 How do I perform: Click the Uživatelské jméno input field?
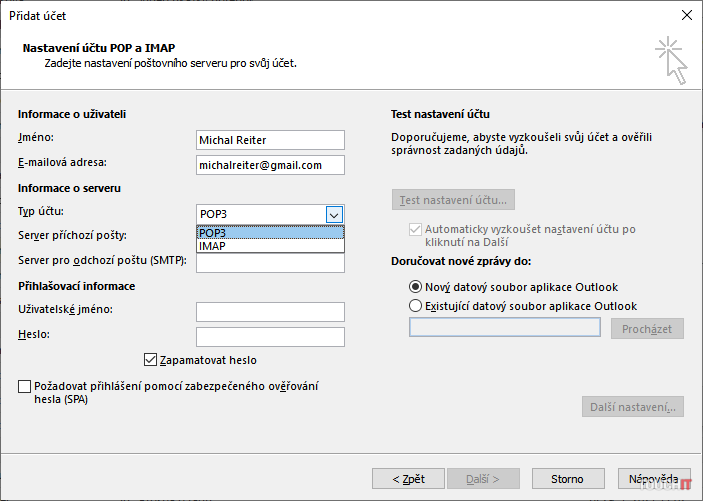tap(270, 312)
